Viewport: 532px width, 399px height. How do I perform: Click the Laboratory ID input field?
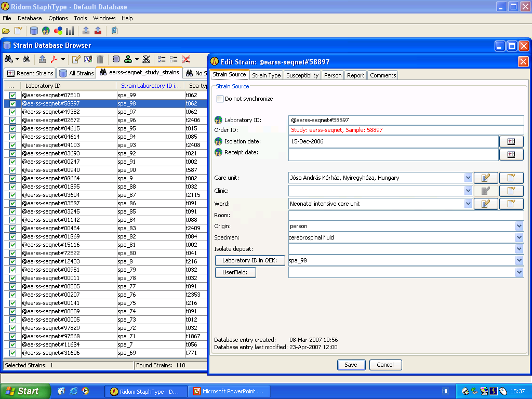[x=406, y=120]
